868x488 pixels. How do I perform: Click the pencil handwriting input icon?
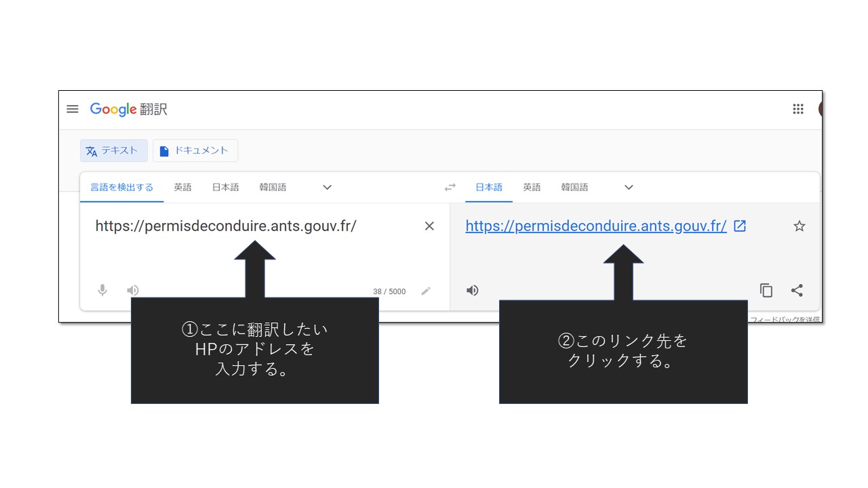[x=426, y=291]
